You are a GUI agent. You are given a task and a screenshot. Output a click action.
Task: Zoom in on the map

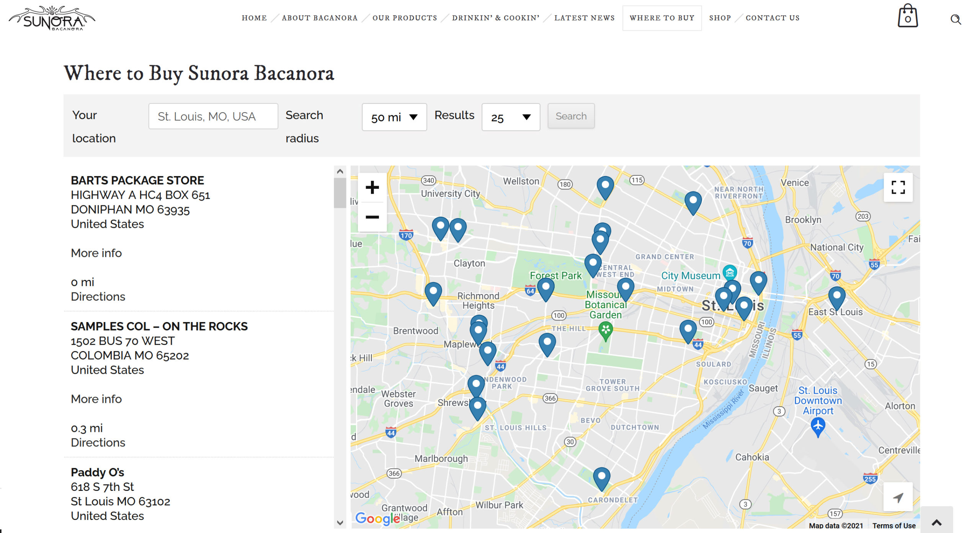coord(372,188)
